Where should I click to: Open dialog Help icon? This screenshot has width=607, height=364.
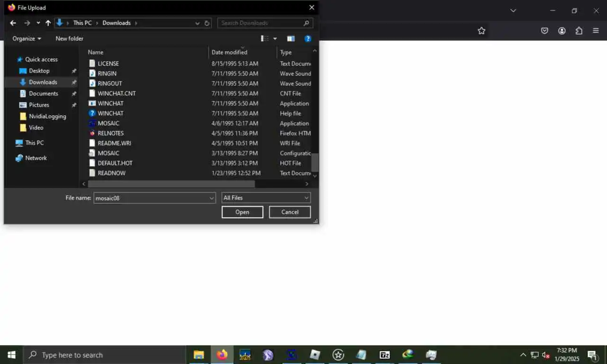[308, 38]
